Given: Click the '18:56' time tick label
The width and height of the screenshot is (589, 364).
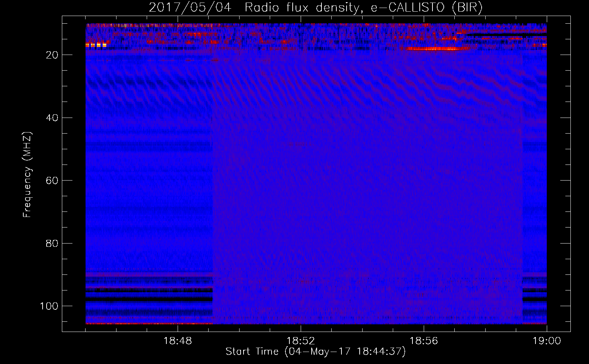Looking at the screenshot, I should (424, 341).
